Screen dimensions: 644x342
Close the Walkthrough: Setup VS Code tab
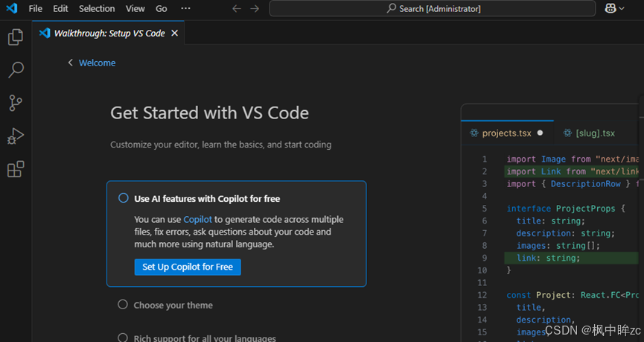point(174,34)
